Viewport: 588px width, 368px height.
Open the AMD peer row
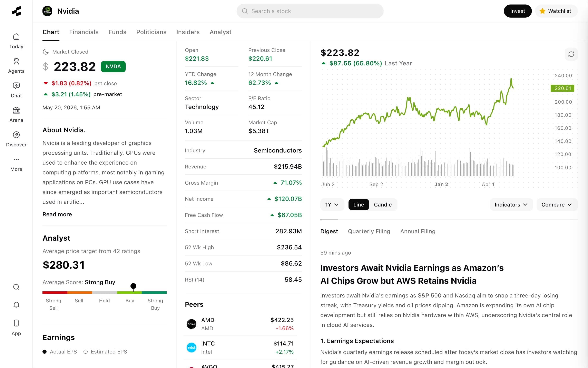(x=240, y=324)
